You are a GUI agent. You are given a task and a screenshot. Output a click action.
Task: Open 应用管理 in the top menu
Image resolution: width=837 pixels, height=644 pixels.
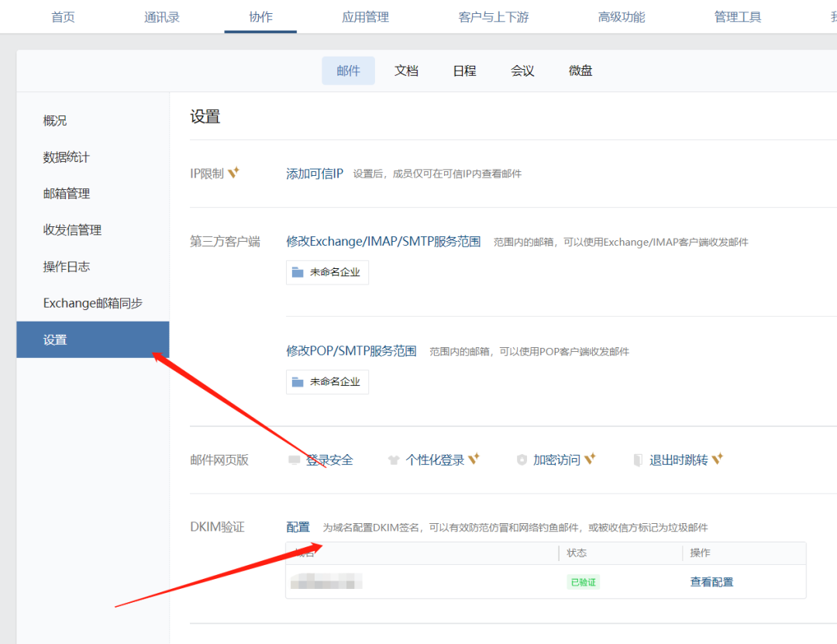(365, 17)
